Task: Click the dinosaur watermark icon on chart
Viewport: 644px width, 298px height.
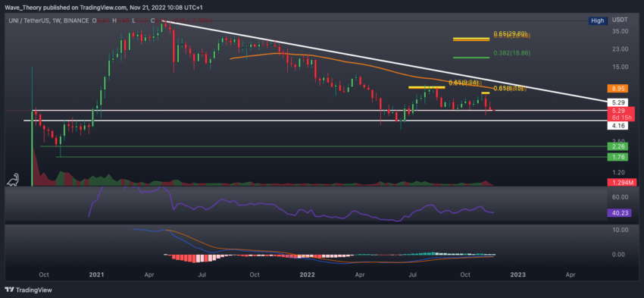Action: click(x=13, y=179)
